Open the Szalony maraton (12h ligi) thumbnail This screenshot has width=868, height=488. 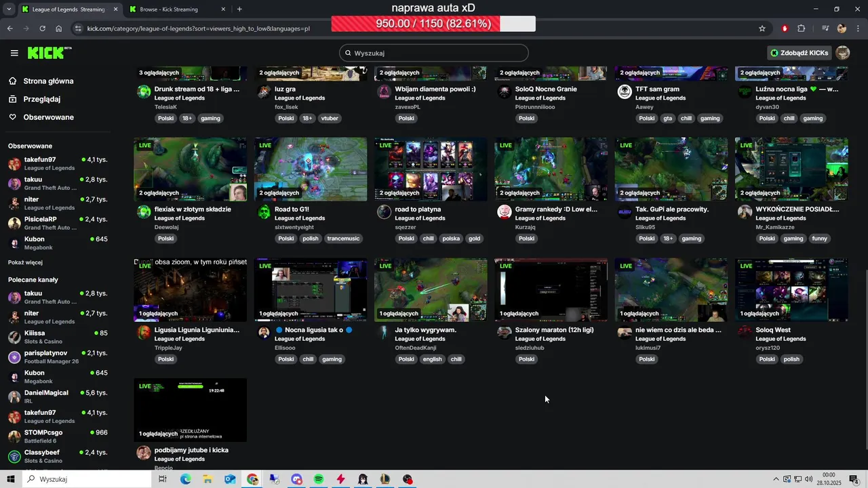(551, 289)
